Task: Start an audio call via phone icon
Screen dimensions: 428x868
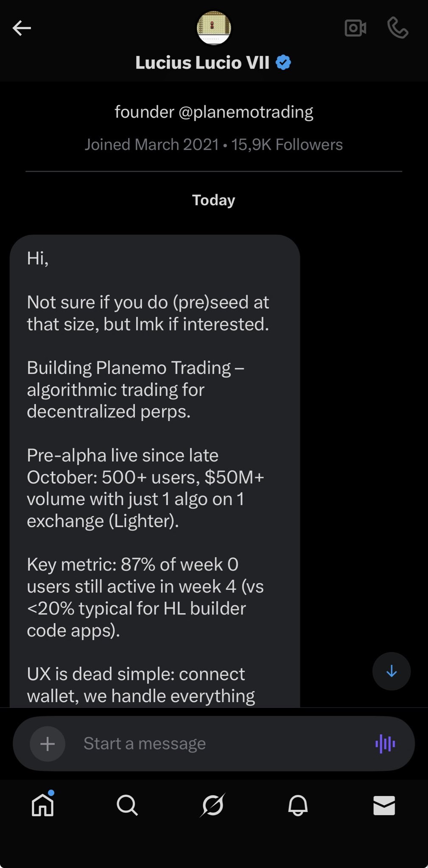Action: click(397, 28)
